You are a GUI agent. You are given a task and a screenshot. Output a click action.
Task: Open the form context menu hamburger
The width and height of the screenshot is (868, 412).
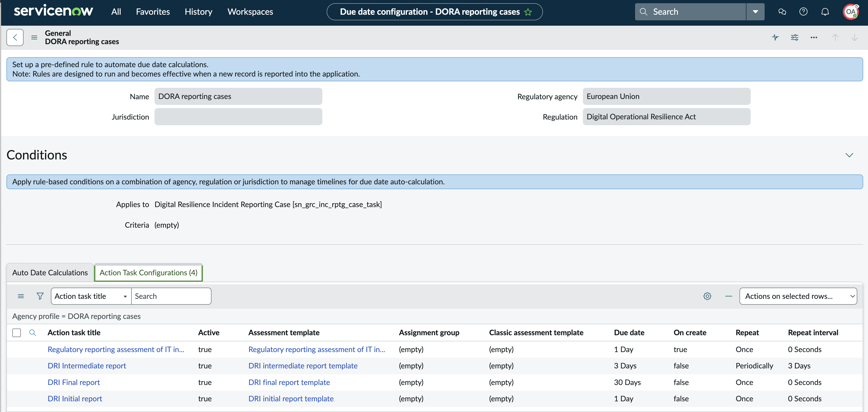tap(34, 37)
